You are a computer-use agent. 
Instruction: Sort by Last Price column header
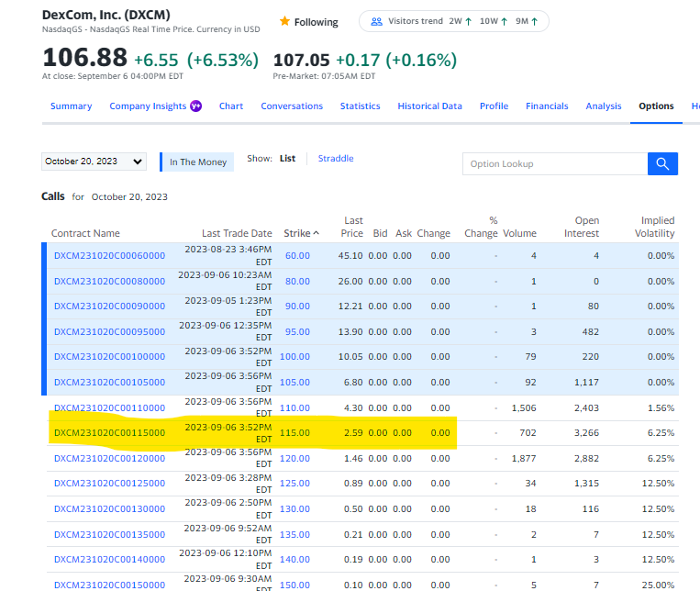click(352, 227)
